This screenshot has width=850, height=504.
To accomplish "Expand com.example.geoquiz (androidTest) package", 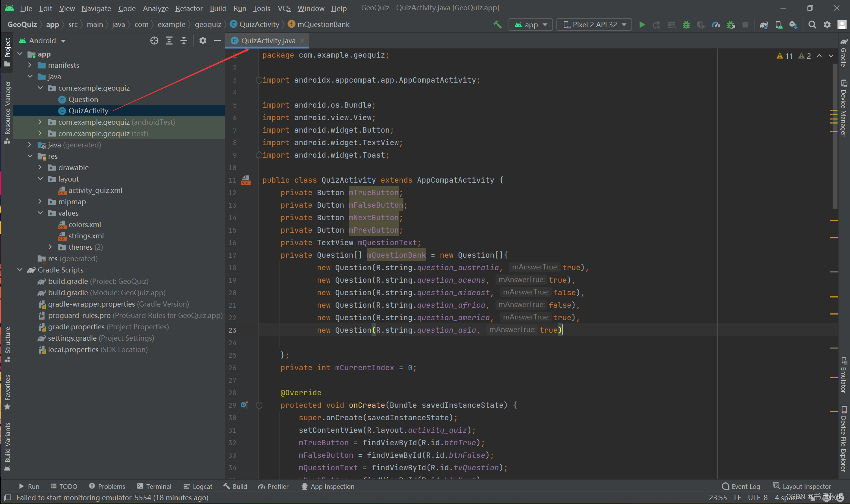I will (x=40, y=122).
